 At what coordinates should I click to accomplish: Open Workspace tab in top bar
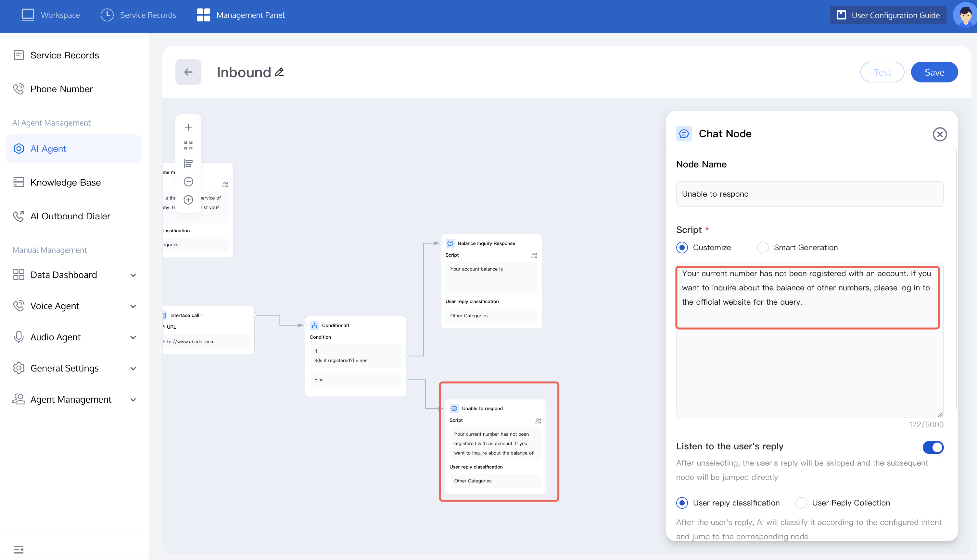pyautogui.click(x=51, y=15)
